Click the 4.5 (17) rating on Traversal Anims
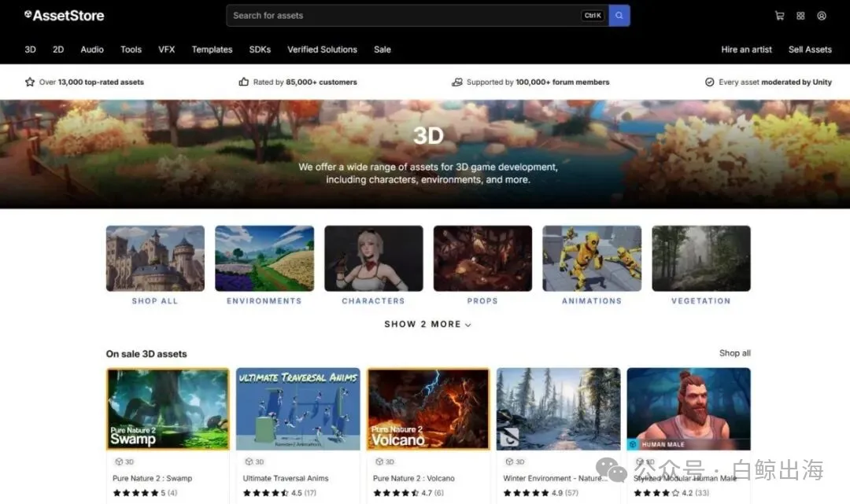 point(279,493)
